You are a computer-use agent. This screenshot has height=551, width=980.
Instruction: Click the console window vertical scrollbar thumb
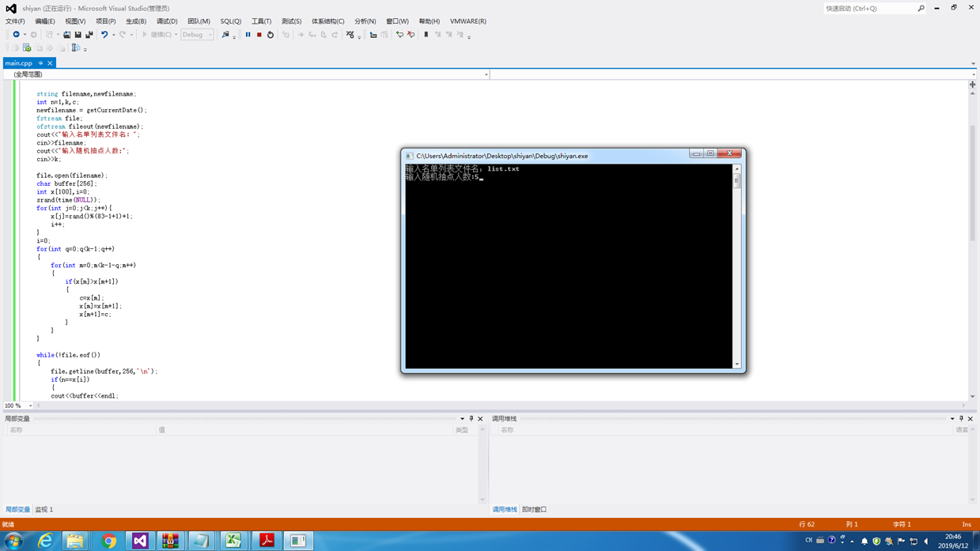[x=736, y=180]
